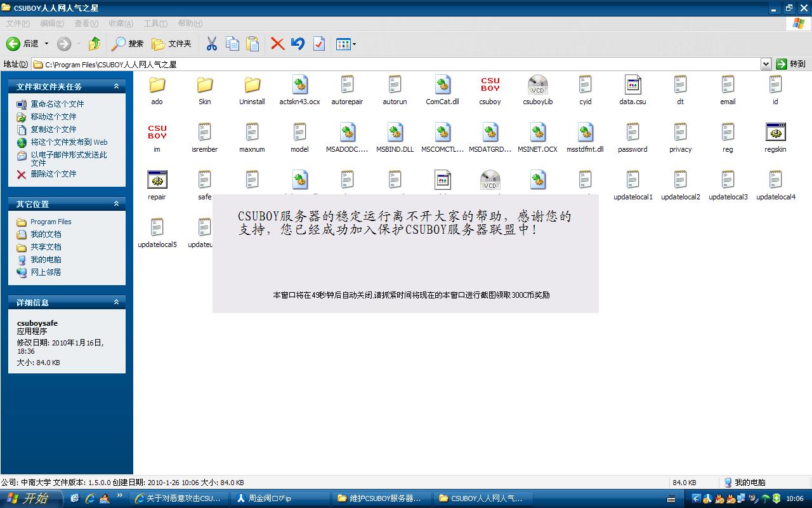Screen dimensions: 812x508
Task: Switch to 維护CSUBOY服务器 taskbar window
Action: (383, 498)
